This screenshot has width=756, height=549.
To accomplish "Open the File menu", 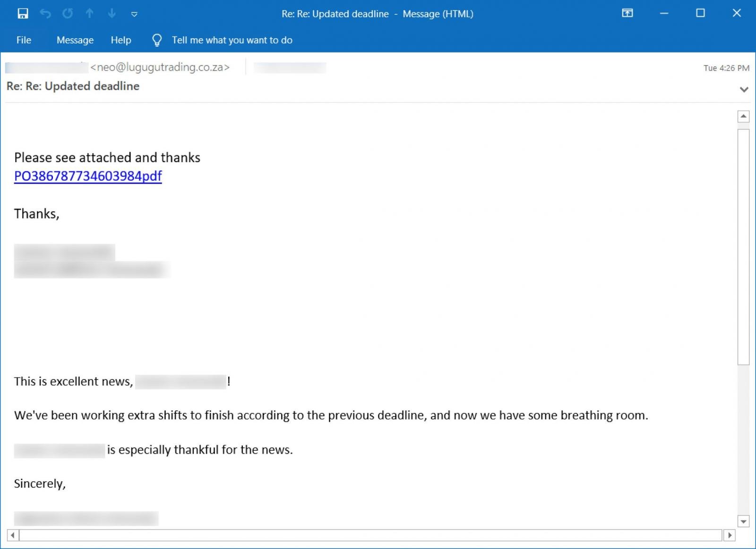I will click(24, 40).
